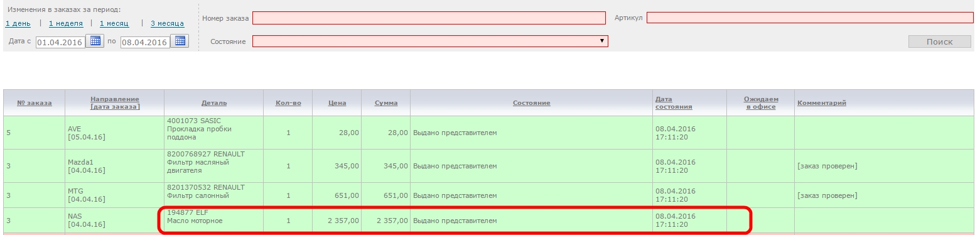Sort by Комментарий column header
980x235 pixels.
[x=822, y=102]
